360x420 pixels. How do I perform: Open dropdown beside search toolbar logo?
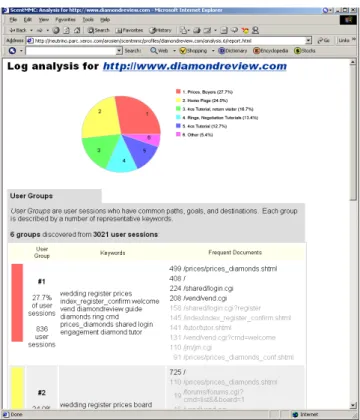pyautogui.click(x=21, y=51)
